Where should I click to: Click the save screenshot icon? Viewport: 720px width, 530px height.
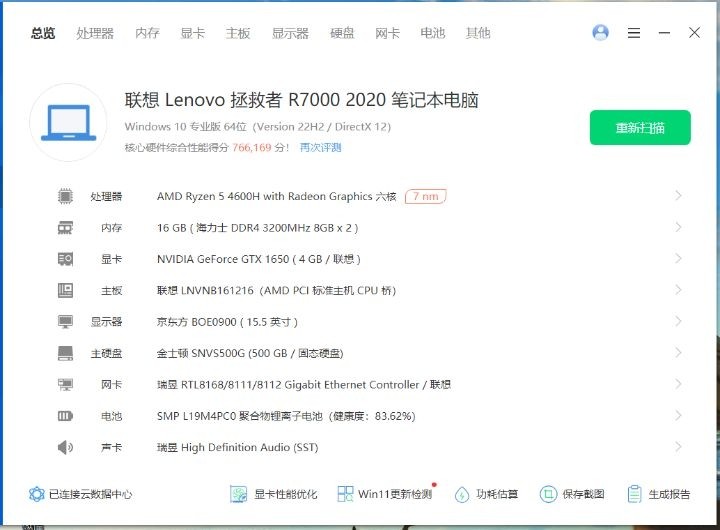(x=548, y=494)
